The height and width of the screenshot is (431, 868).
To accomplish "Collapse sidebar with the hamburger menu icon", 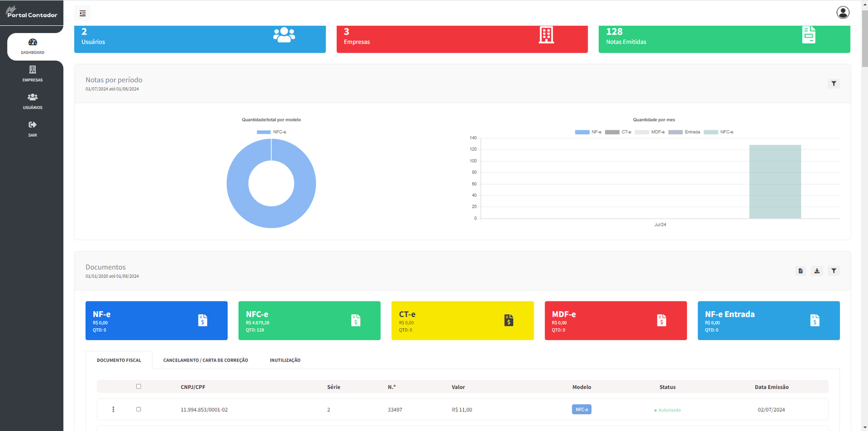I will pos(82,14).
